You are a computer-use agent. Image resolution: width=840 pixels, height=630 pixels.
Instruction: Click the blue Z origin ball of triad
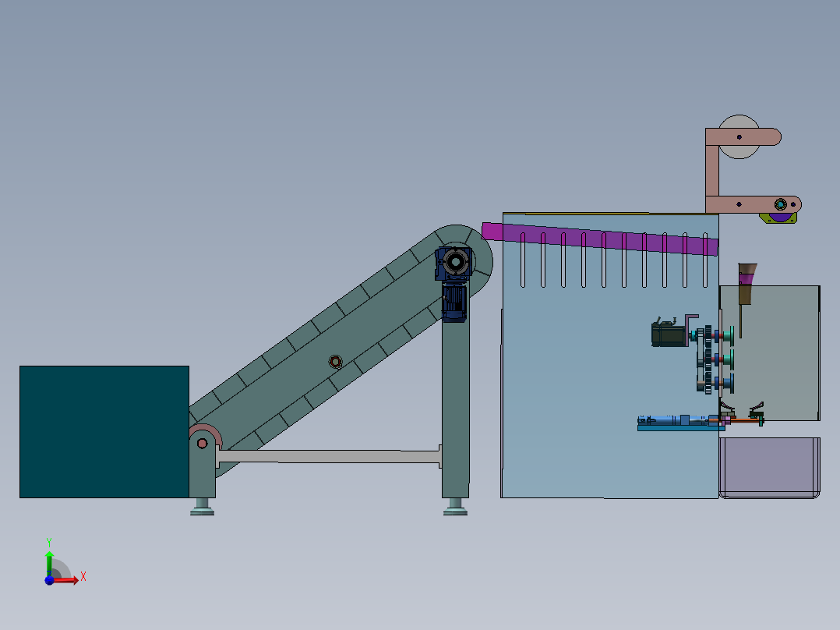tap(49, 580)
